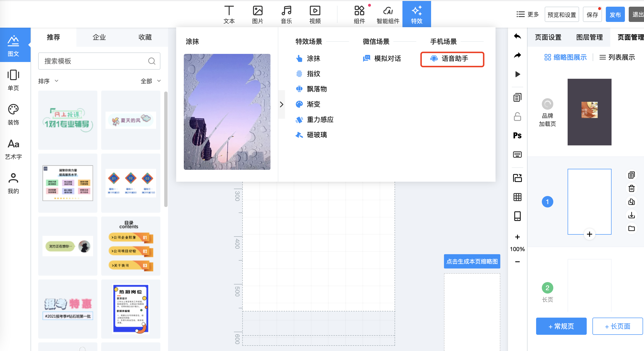The image size is (644, 351).
Task: Toggle the 特效 effects panel
Action: 417,15
